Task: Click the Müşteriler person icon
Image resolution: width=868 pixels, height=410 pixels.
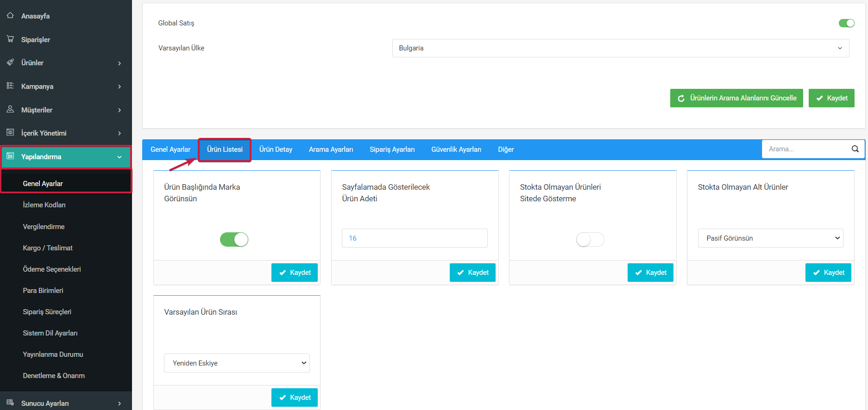Action: 10,109
